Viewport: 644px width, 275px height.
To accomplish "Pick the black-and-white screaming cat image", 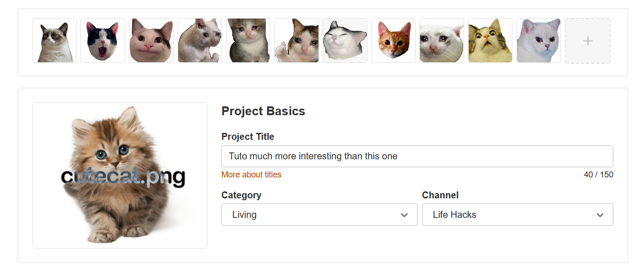I will pos(103,40).
